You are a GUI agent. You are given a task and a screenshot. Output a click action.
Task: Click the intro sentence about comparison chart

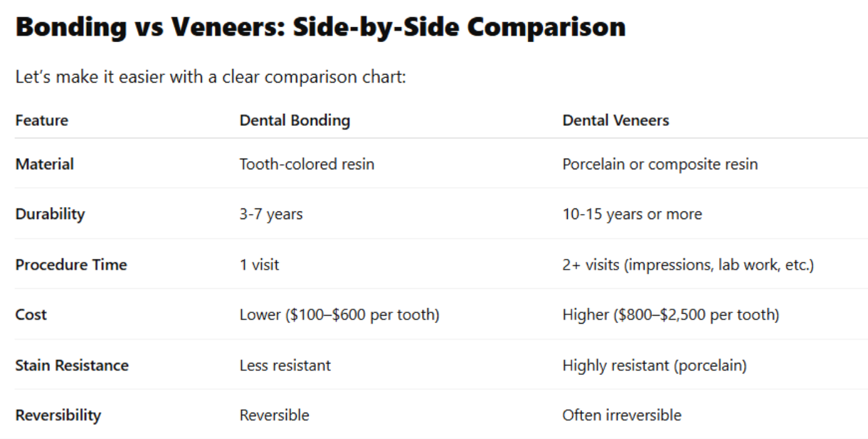point(211,77)
